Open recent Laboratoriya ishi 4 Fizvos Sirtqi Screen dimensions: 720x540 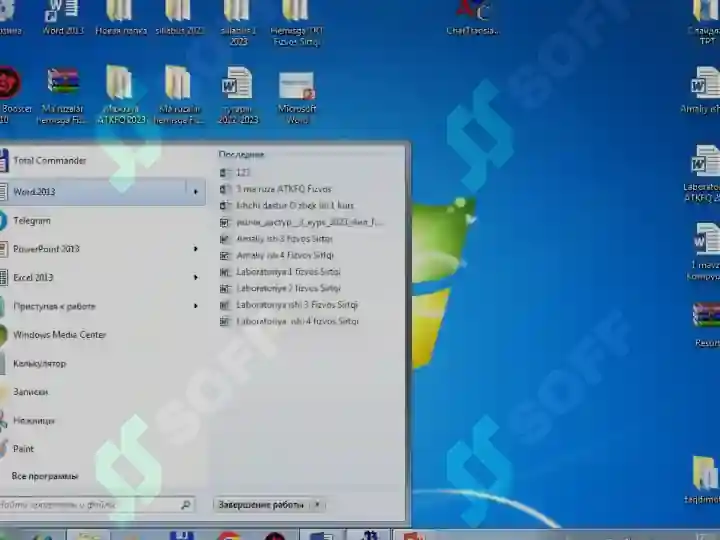pyautogui.click(x=289, y=321)
